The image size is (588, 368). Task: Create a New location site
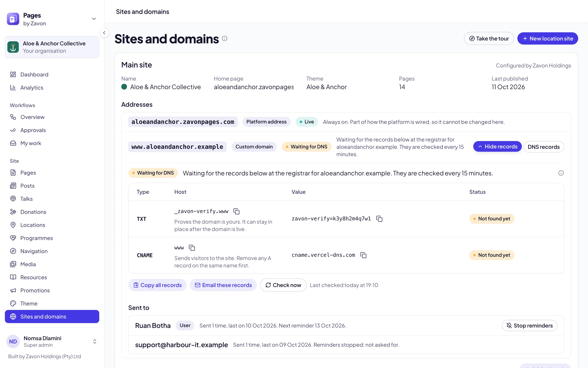pos(547,38)
